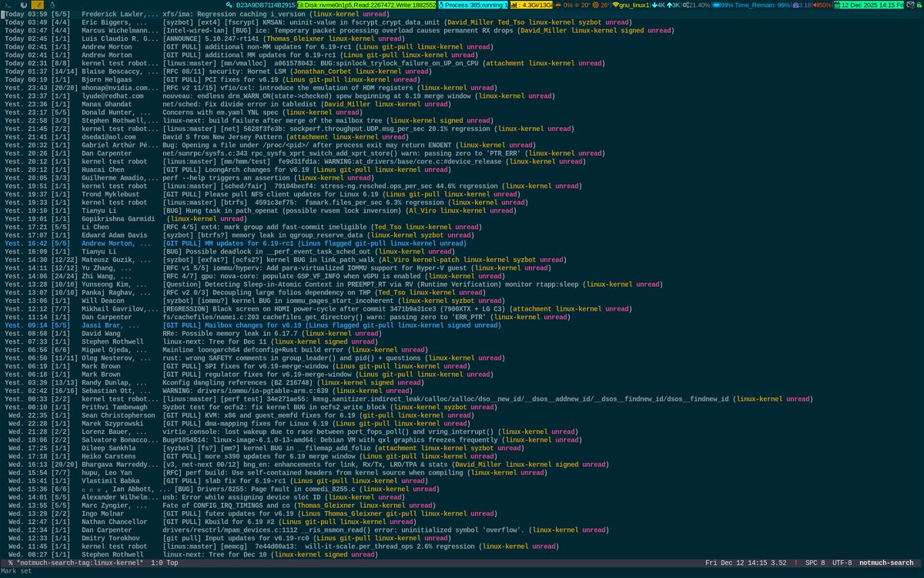Click the penguin workspace icon
This screenshot has width=924, height=578.
[52, 5]
